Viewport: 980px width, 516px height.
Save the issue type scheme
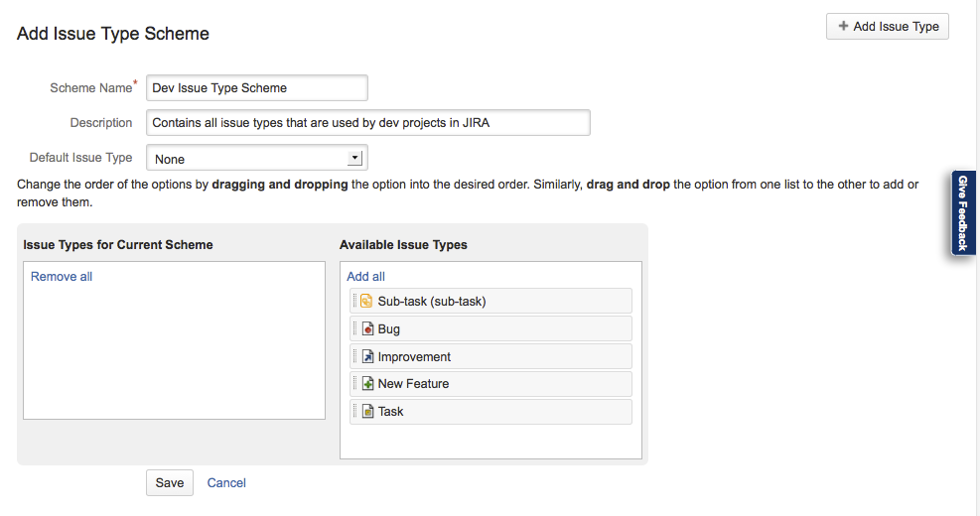point(169,483)
